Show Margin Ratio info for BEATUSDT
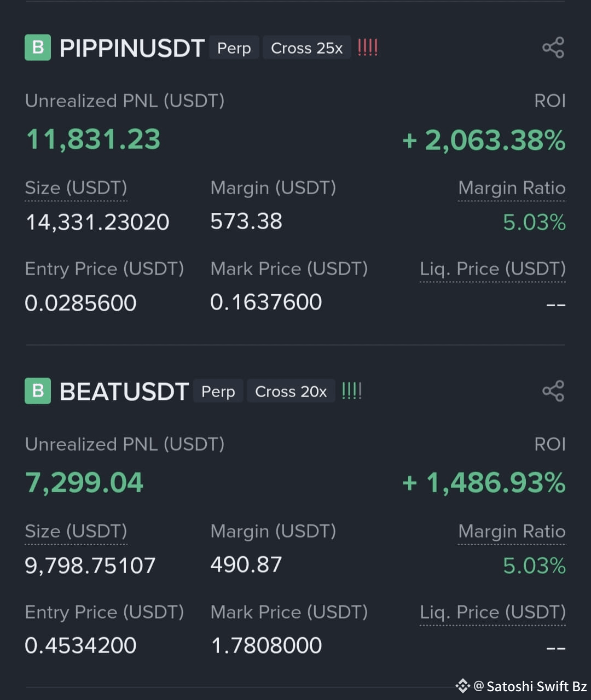Image resolution: width=591 pixels, height=700 pixels. coord(512,532)
